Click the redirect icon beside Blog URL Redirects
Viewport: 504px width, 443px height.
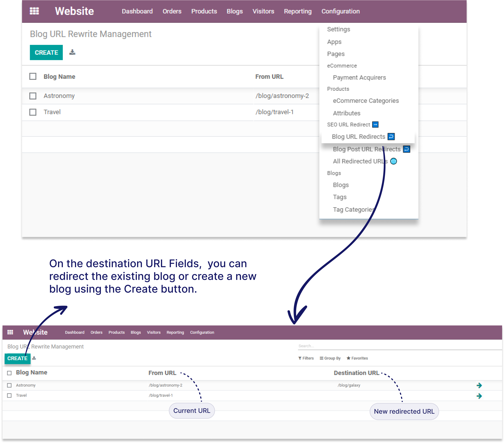pos(391,137)
